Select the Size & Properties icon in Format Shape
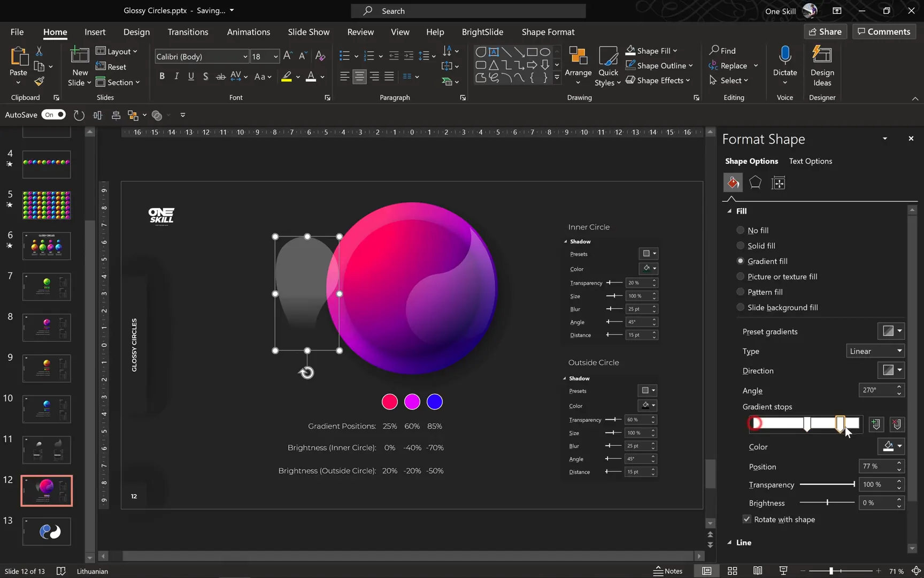The width and height of the screenshot is (924, 578). coord(778,182)
